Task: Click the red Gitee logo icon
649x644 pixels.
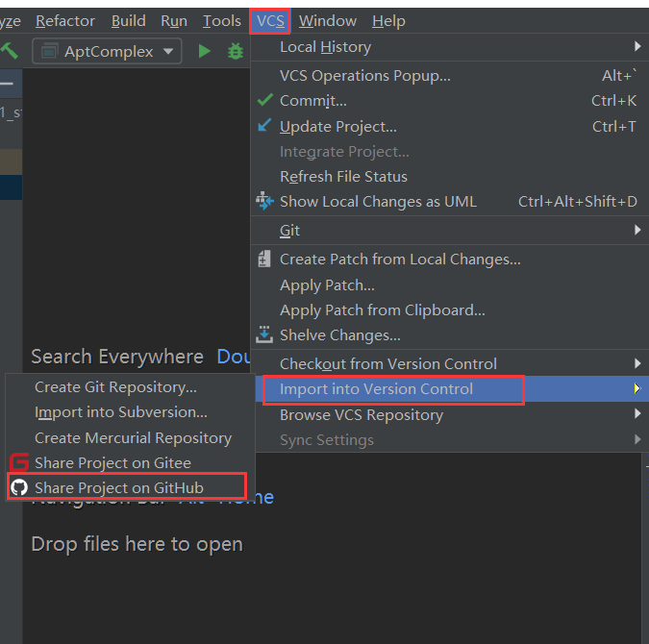Action: pyautogui.click(x=19, y=462)
